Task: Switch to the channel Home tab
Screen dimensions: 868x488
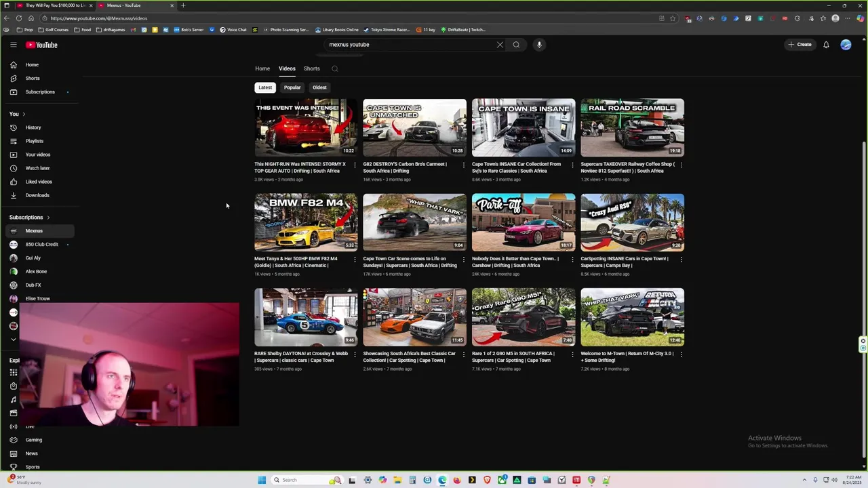Action: (x=262, y=68)
